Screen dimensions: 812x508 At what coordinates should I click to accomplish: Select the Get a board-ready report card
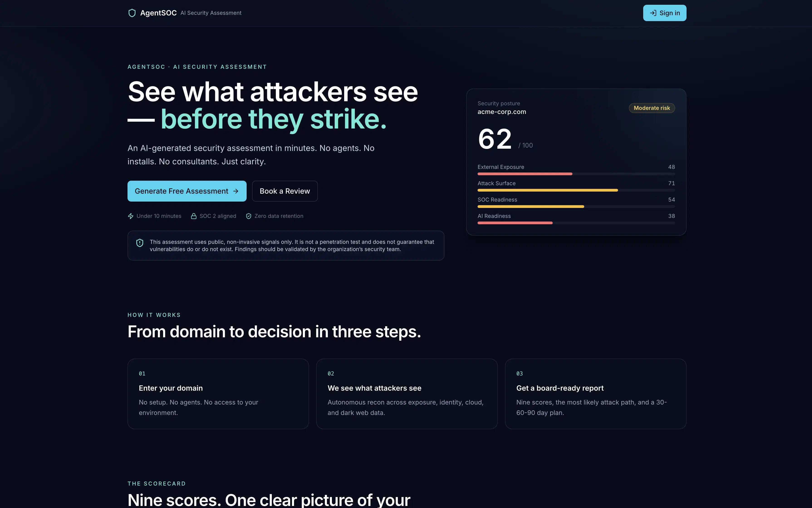tap(595, 394)
